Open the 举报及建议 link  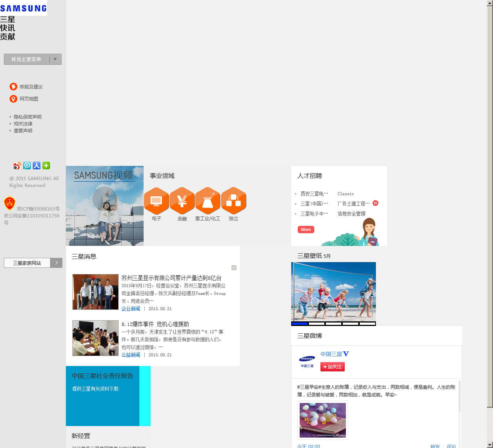pos(31,87)
